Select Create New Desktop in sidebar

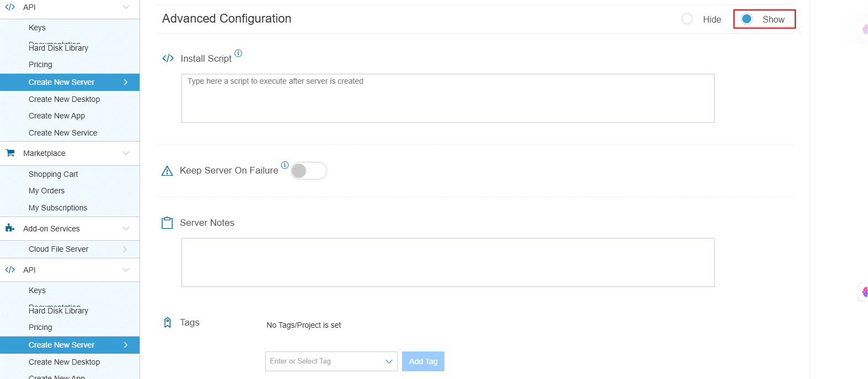tap(65, 99)
